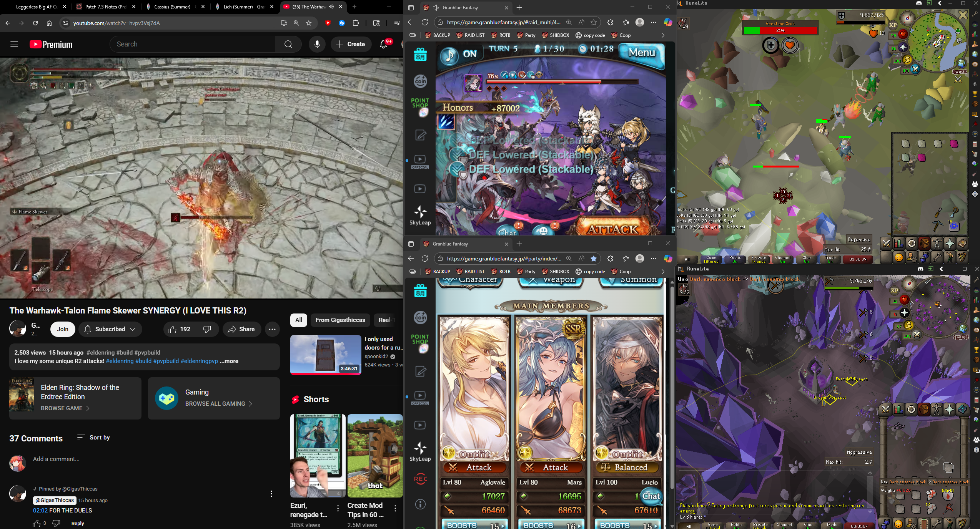Open more actions menu beside Share
The height and width of the screenshot is (529, 980).
click(x=272, y=329)
